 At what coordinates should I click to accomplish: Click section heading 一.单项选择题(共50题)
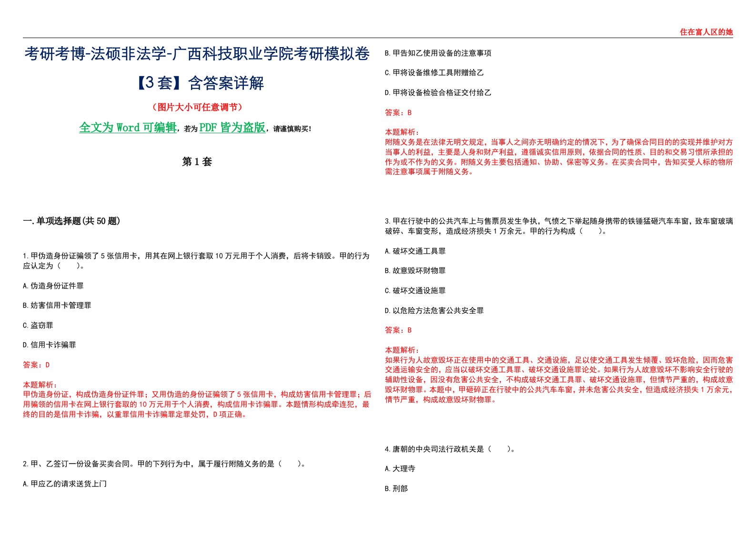click(71, 221)
